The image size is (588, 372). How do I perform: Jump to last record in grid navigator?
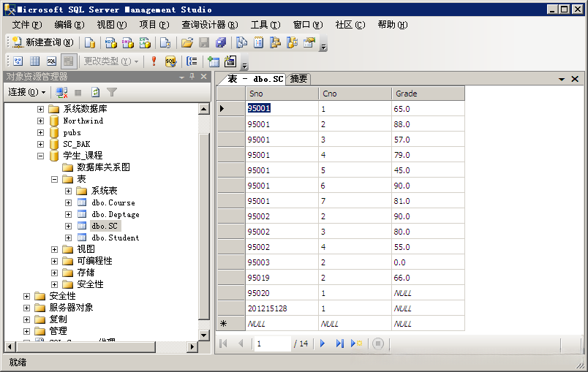coord(339,343)
